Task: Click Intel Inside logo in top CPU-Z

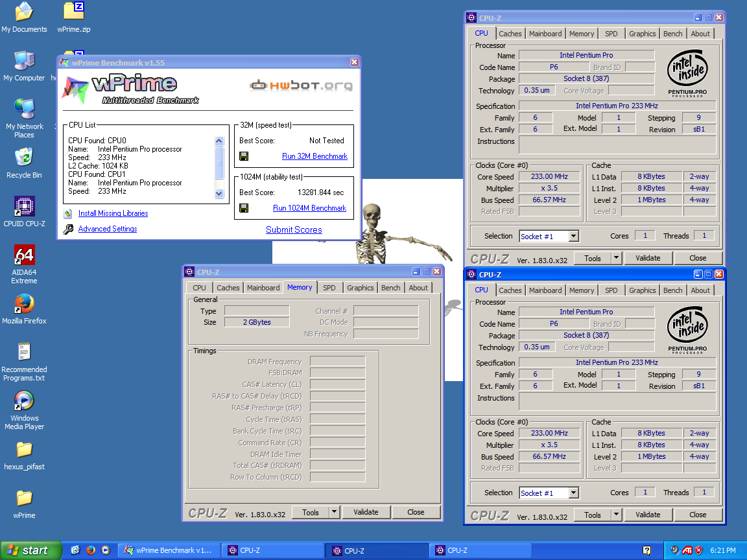Action: click(687, 73)
